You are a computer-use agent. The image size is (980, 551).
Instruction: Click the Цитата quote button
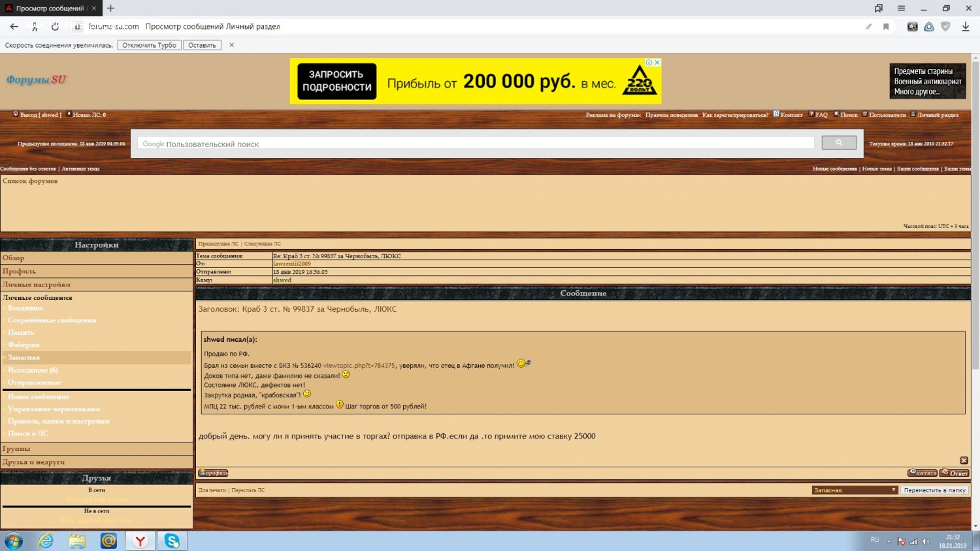922,473
